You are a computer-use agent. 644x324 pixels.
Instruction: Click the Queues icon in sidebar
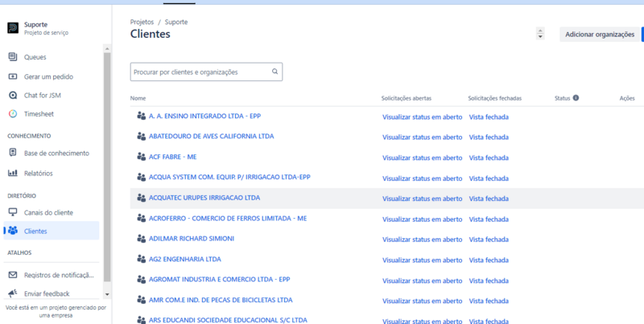13,56
